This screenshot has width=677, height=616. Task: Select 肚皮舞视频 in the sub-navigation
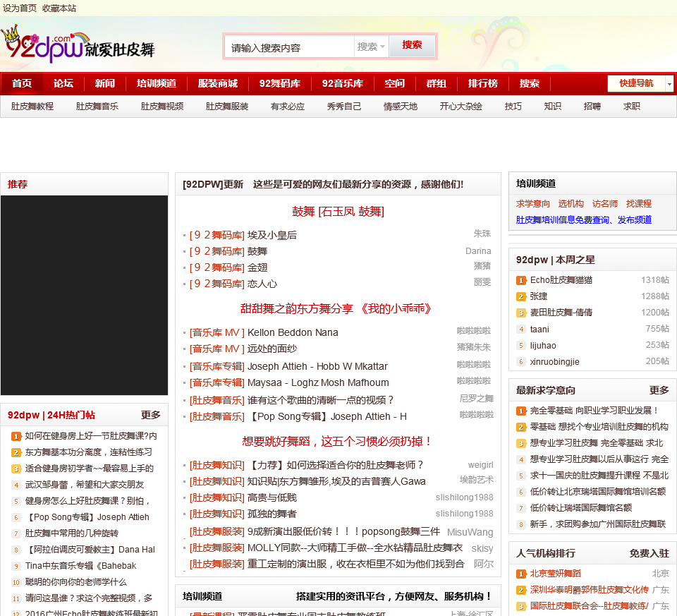tap(162, 107)
